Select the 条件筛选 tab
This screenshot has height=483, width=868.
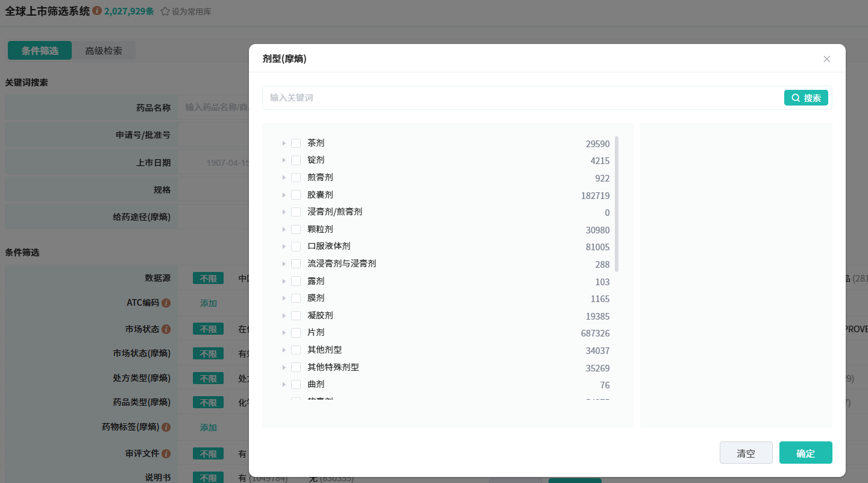coord(40,51)
